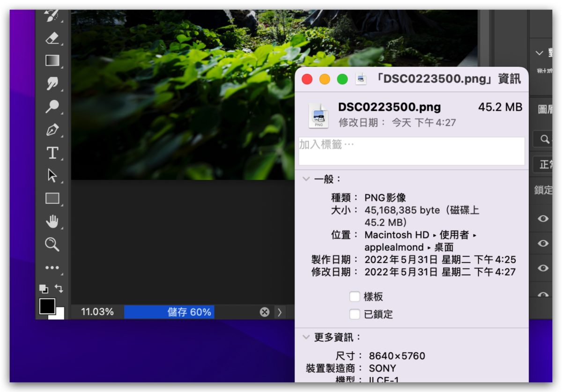Reset default foreground and background colors
This screenshot has height=392, width=562.
tap(43, 288)
